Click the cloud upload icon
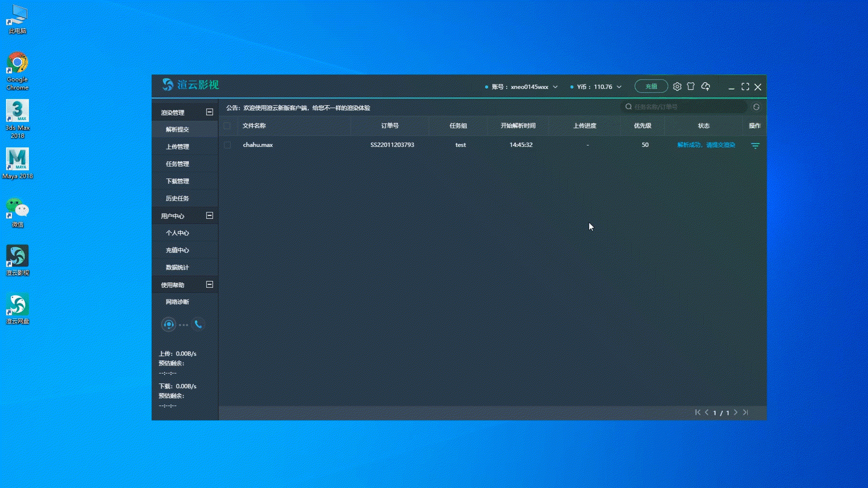The width and height of the screenshot is (868, 488). point(706,86)
